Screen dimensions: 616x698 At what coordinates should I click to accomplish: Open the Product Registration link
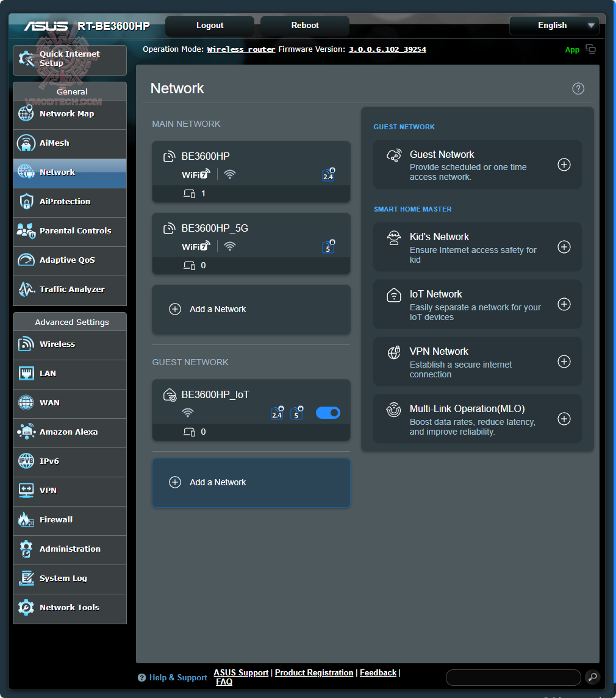(x=314, y=672)
